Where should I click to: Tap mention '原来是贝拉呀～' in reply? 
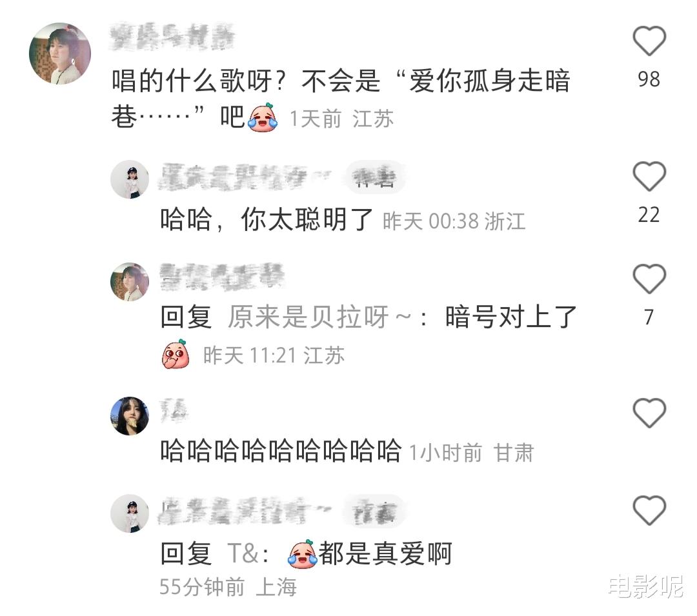point(319,317)
